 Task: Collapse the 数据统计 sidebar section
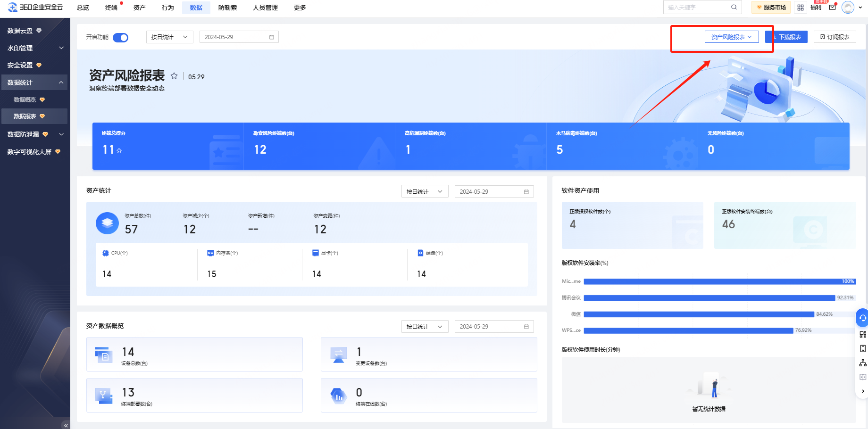coord(61,82)
